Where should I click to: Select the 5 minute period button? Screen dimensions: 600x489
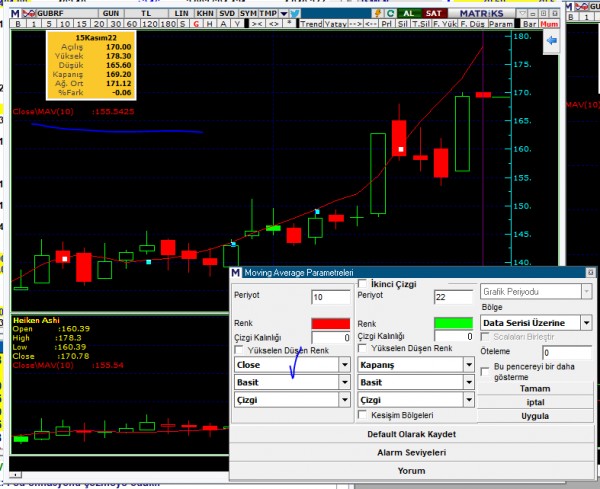(x=49, y=24)
